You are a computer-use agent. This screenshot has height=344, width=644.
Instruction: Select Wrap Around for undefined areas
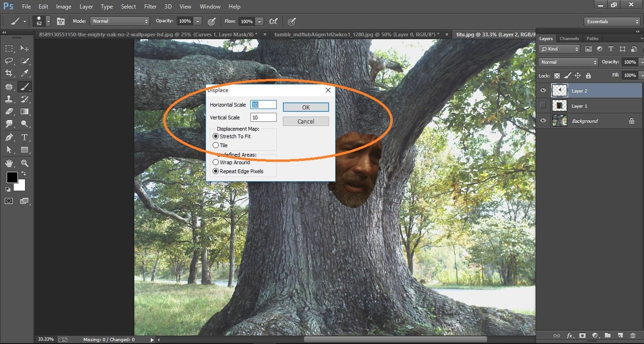pyautogui.click(x=216, y=162)
